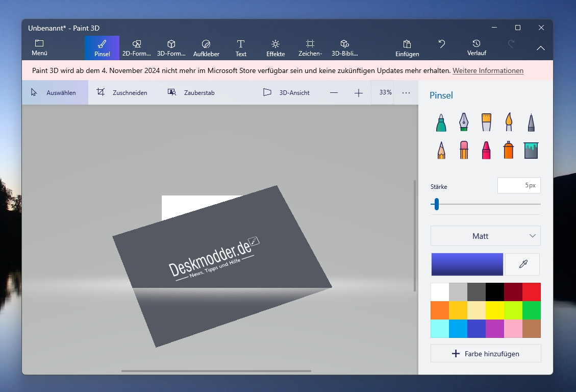Viewport: 576px width, 392px height.
Task: Open the Verlauf history panel
Action: [477, 48]
